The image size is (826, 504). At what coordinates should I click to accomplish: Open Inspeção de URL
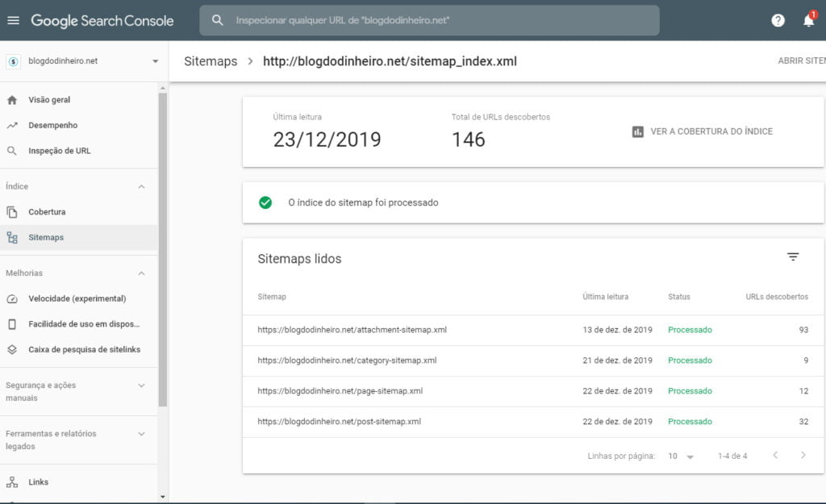[x=79, y=151]
